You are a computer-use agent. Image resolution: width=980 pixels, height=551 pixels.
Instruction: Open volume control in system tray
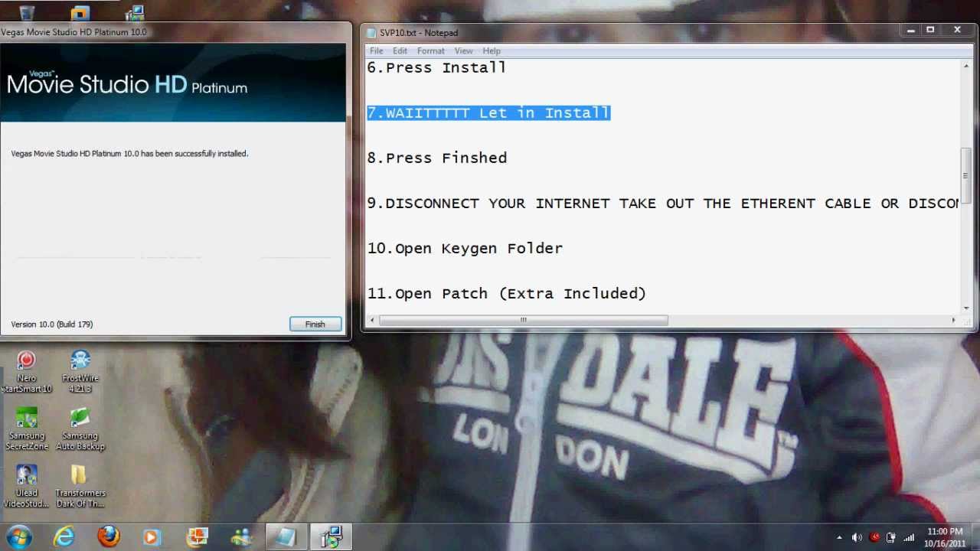coord(857,538)
